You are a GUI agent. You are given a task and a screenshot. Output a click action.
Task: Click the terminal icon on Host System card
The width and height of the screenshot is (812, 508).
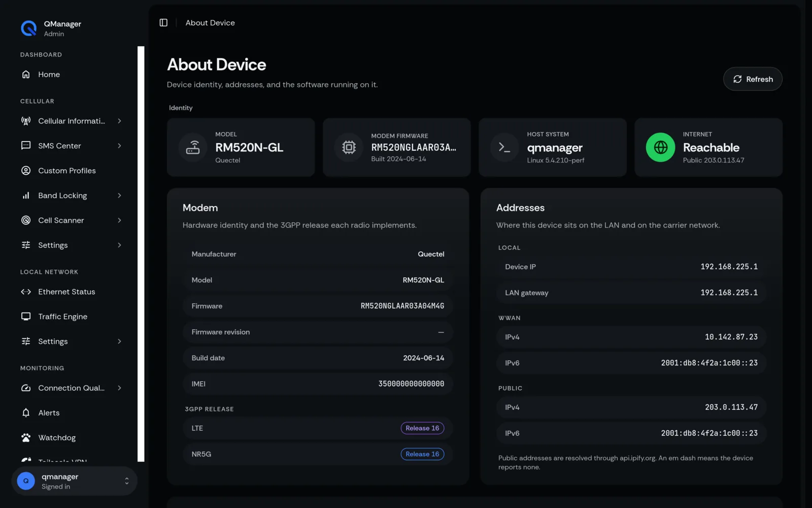coord(504,147)
